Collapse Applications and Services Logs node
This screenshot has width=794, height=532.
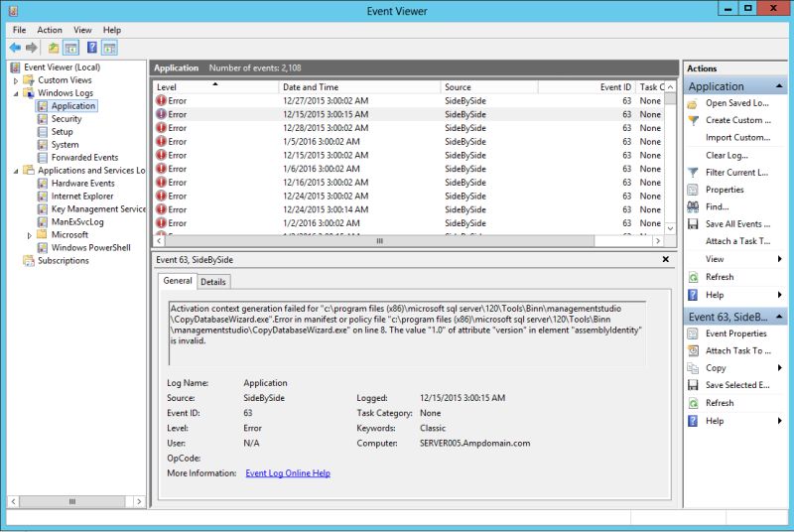[16, 171]
